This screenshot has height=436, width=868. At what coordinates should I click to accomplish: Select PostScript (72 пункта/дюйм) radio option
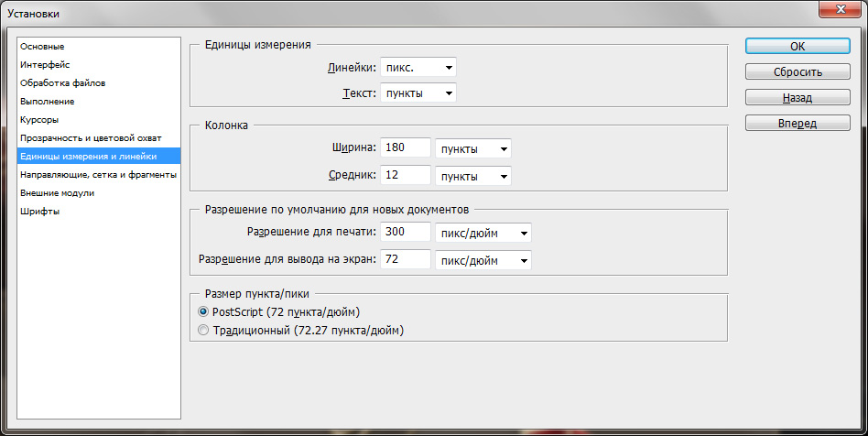[x=204, y=311]
